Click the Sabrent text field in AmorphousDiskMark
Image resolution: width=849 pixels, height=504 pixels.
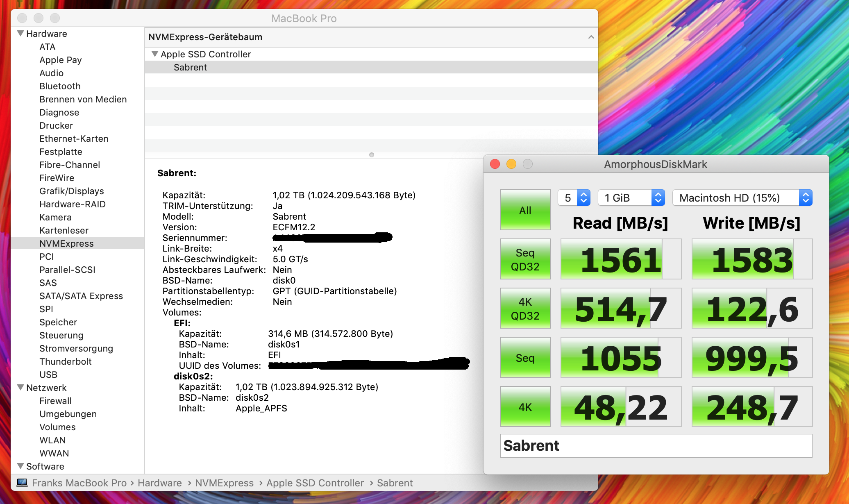656,446
